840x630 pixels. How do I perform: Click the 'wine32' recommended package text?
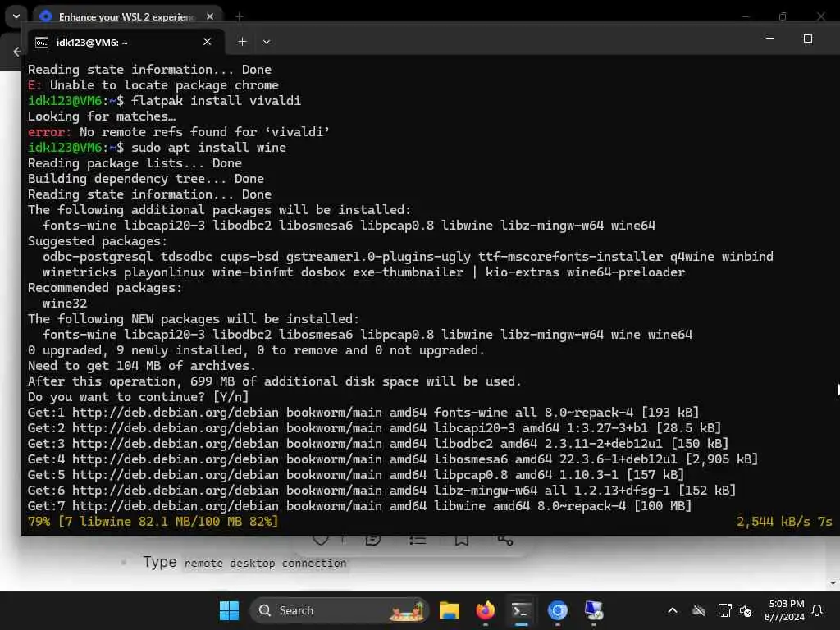pos(65,304)
